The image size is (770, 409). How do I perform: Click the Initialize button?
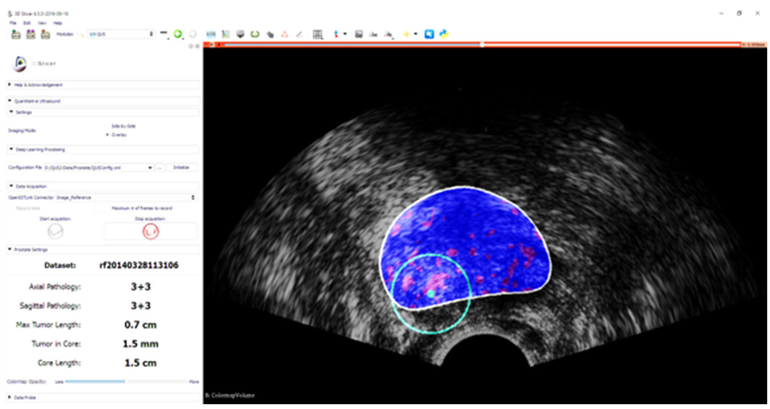182,167
